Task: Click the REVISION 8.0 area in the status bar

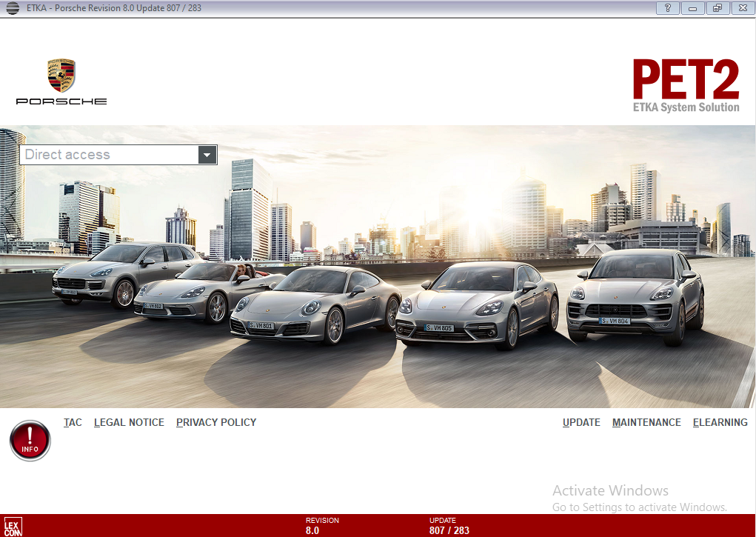Action: [x=322, y=526]
